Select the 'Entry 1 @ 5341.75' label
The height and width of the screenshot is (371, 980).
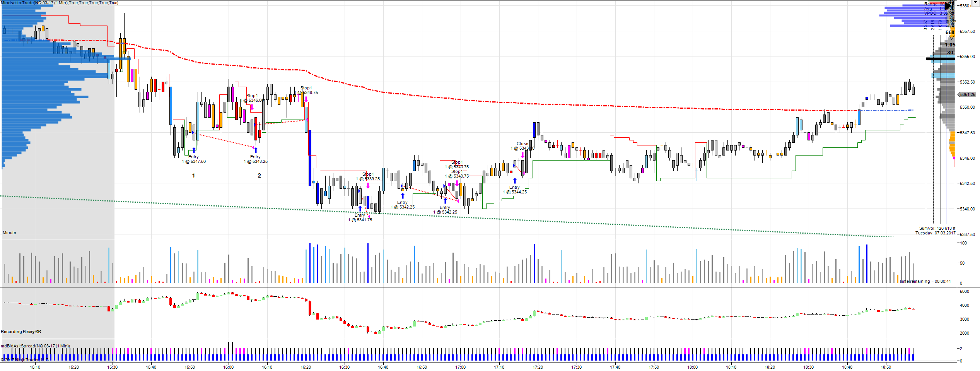click(x=360, y=218)
